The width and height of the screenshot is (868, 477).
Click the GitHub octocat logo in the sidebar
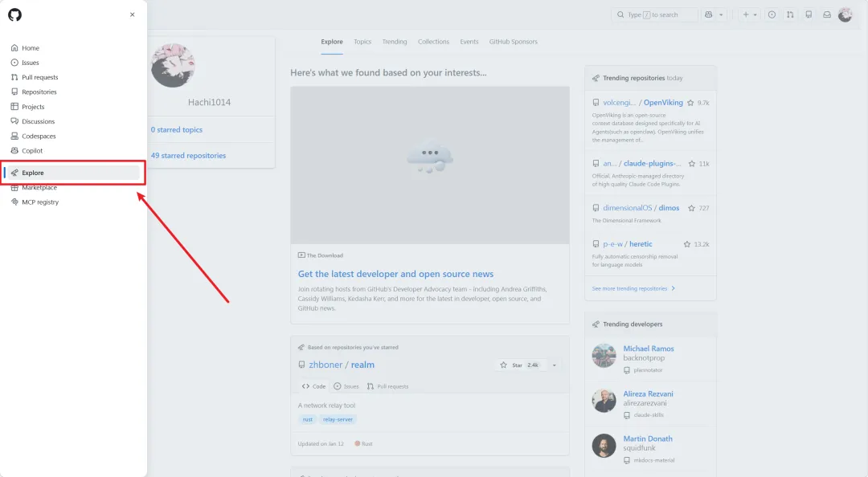coord(15,15)
